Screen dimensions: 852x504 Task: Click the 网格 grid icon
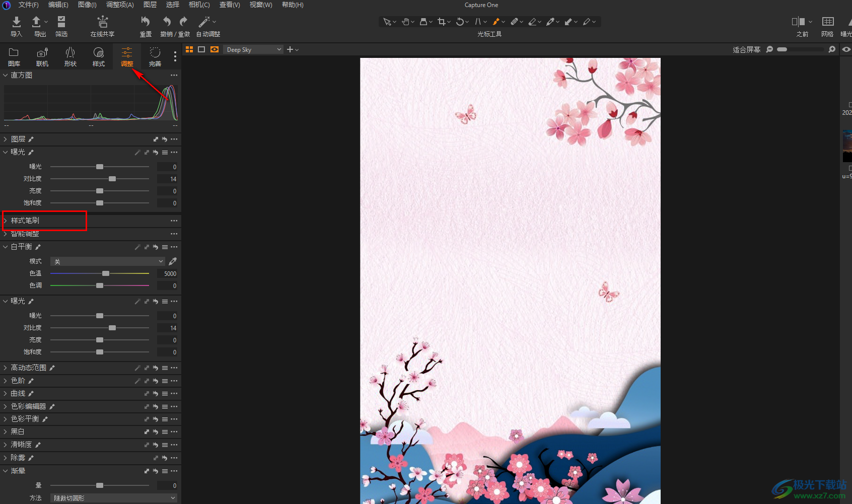click(x=828, y=22)
